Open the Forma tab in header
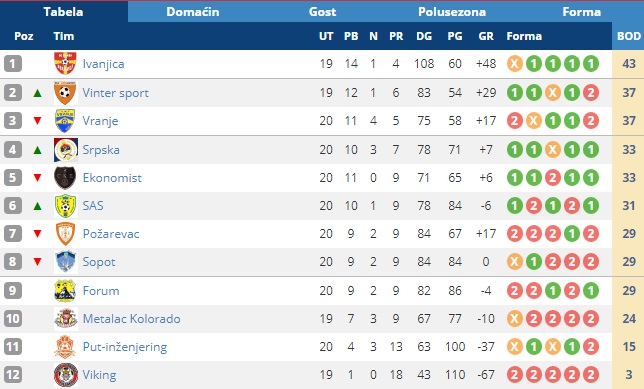Screen dimensions: 644x389 click(x=581, y=12)
